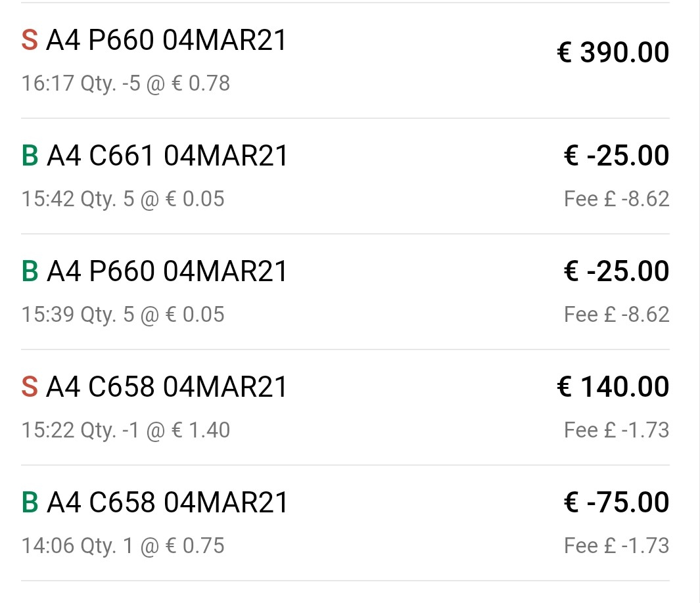This screenshot has height=603, width=700.
Task: Click green B marker on C658 buy row
Action: coord(30,503)
